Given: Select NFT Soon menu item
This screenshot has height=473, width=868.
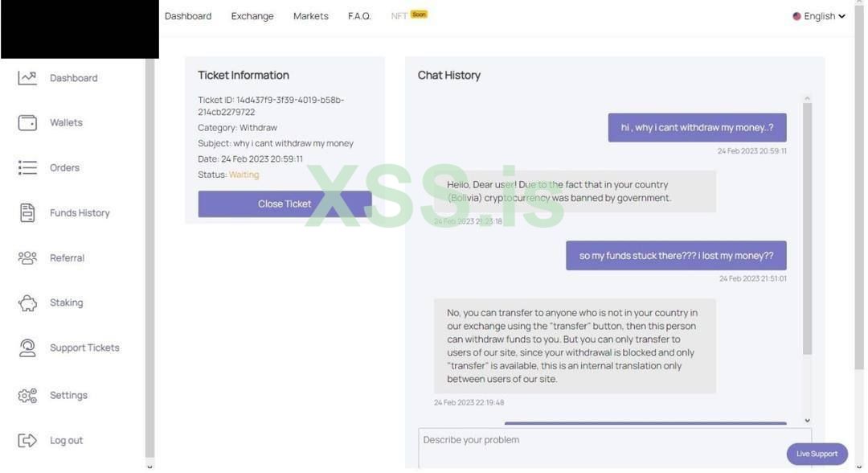Looking at the screenshot, I should click(408, 15).
